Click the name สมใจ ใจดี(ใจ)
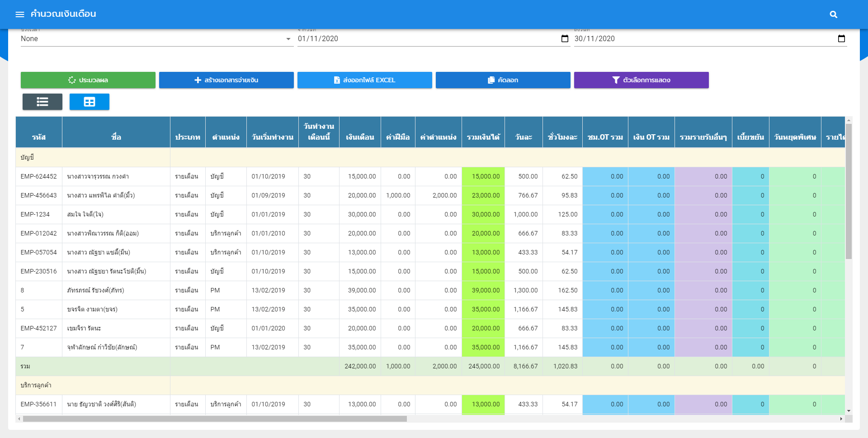 [x=85, y=214]
